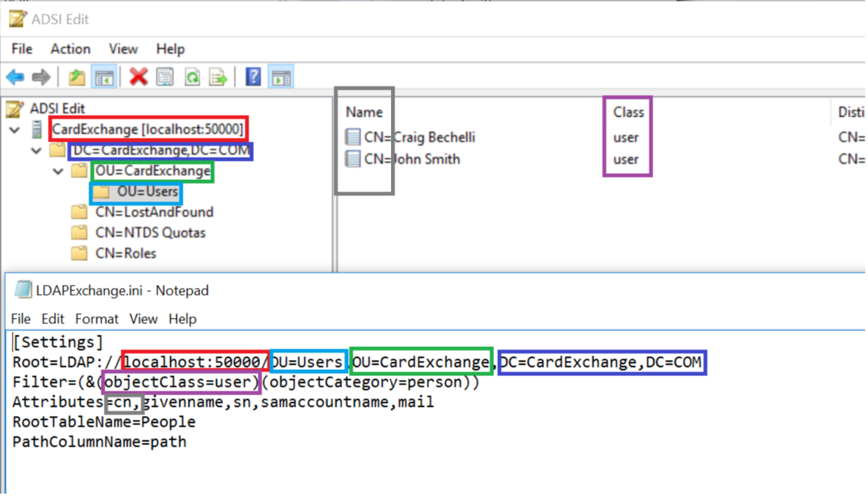Open Properties via the toolbar icon
The height and width of the screenshot is (497, 868).
coord(165,77)
